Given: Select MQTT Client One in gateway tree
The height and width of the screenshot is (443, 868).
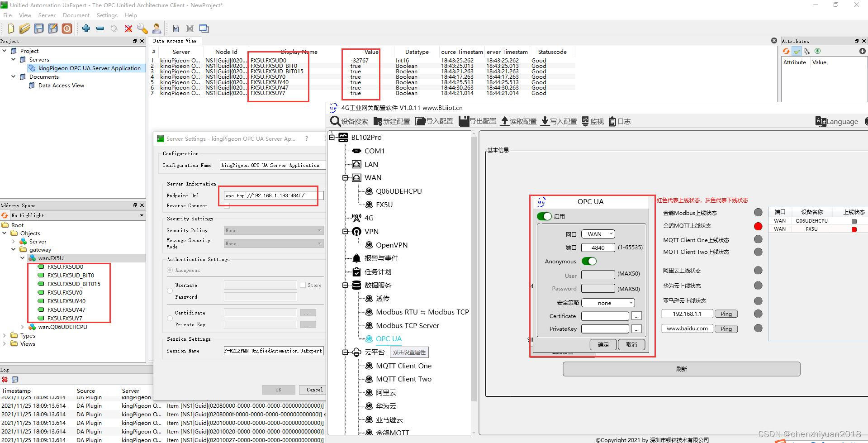Looking at the screenshot, I should pyautogui.click(x=403, y=366).
